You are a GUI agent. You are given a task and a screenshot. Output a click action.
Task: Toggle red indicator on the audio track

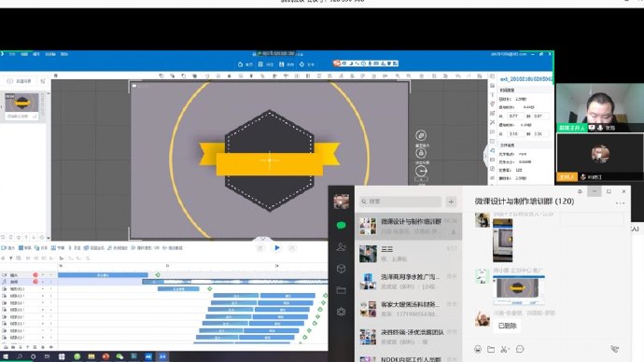(x=35, y=282)
